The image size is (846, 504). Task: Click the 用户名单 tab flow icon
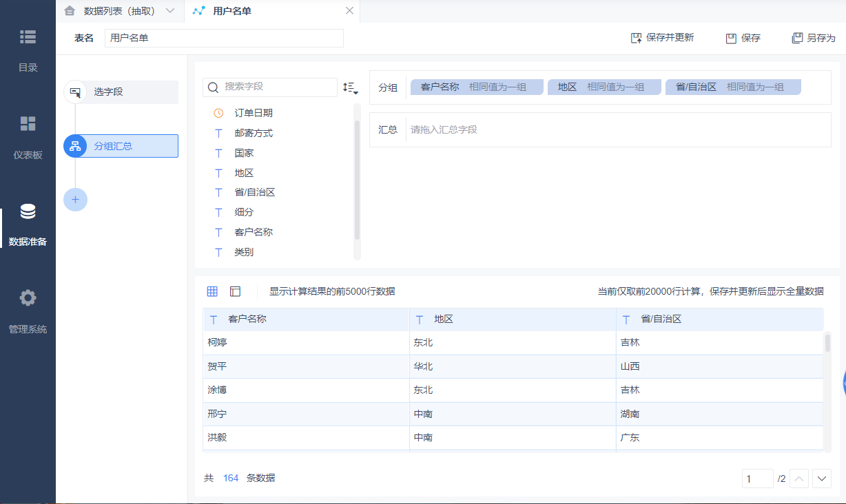pos(199,10)
